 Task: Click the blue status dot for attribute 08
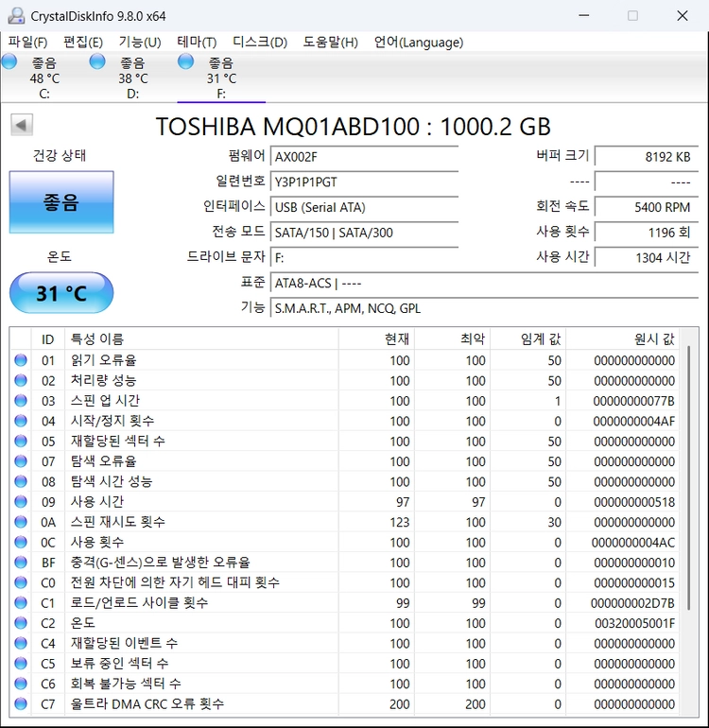(x=21, y=481)
